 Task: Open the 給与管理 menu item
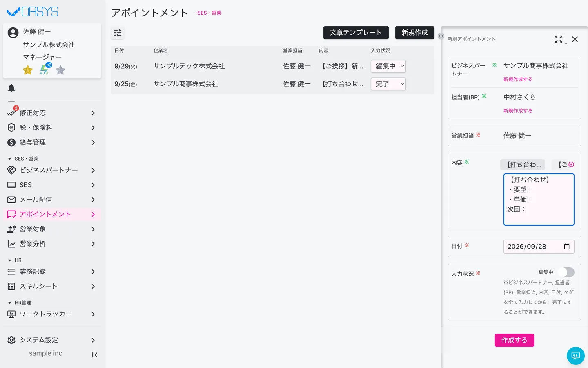click(52, 142)
